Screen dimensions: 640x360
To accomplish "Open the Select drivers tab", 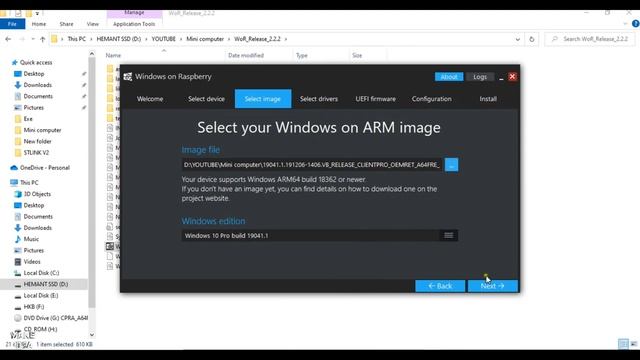I will pos(319,99).
